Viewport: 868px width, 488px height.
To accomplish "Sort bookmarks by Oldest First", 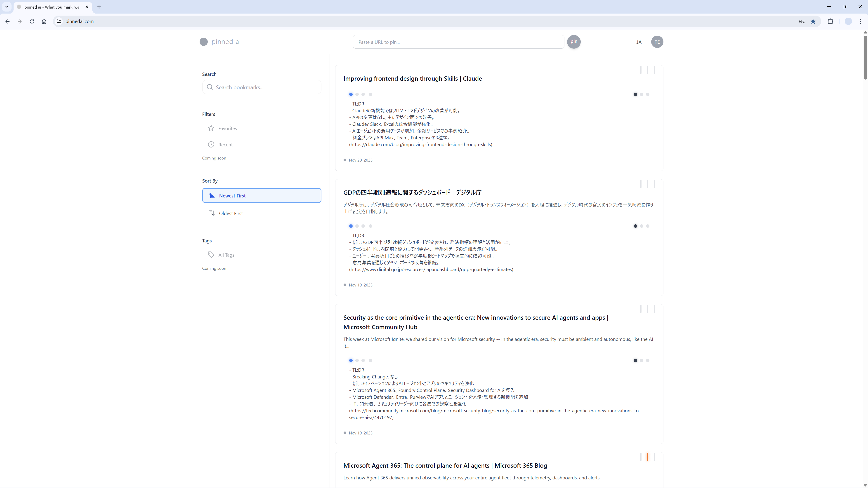I will (231, 213).
